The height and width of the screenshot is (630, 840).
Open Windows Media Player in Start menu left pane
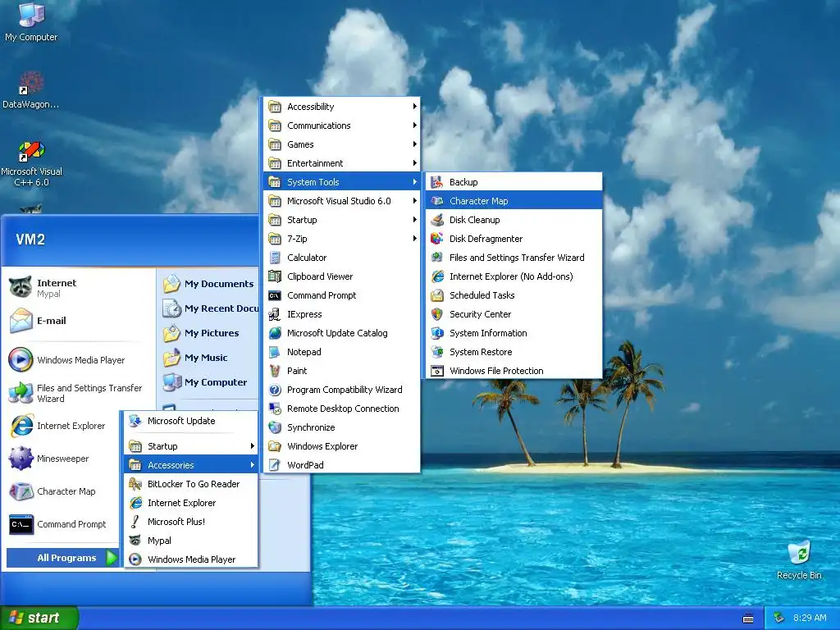click(x=78, y=360)
